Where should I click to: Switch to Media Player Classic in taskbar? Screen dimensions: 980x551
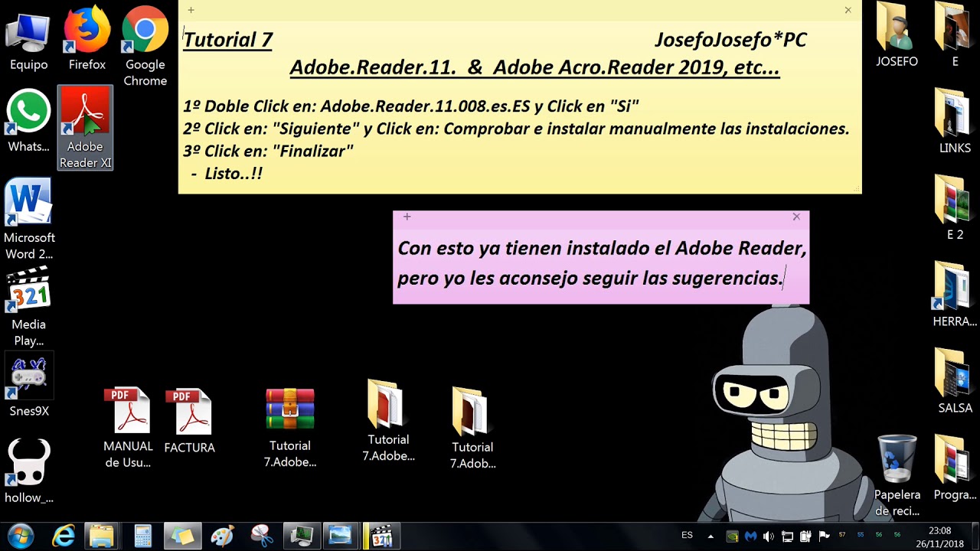pyautogui.click(x=381, y=536)
